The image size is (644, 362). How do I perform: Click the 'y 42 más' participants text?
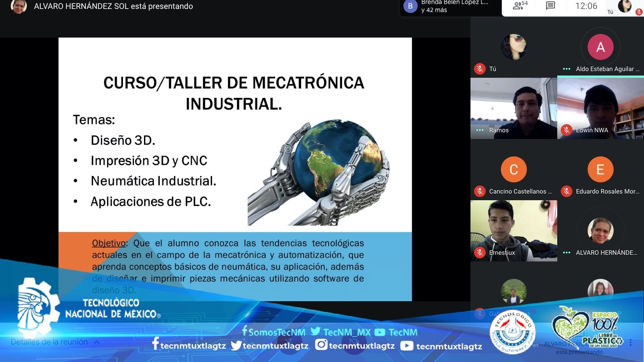(x=434, y=10)
